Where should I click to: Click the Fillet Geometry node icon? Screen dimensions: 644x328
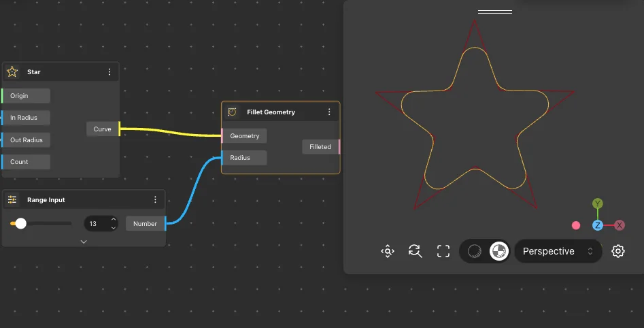tap(232, 112)
